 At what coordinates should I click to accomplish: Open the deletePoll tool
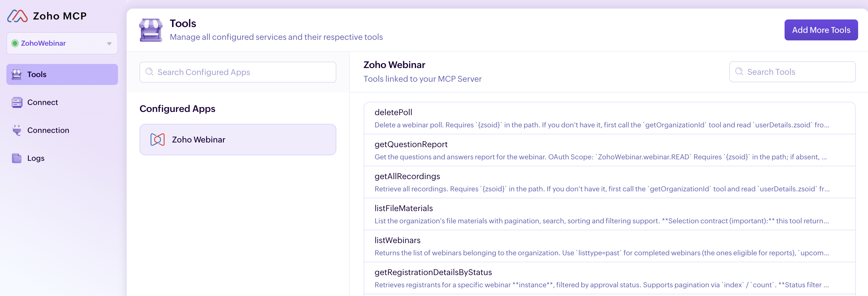[609, 118]
